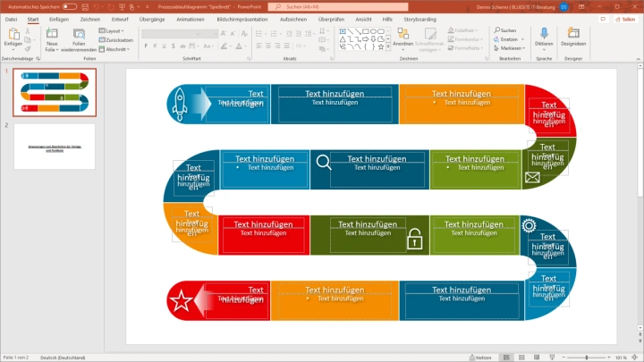The width and height of the screenshot is (644, 362).
Task: Open the Anordnen tool
Action: 403,36
